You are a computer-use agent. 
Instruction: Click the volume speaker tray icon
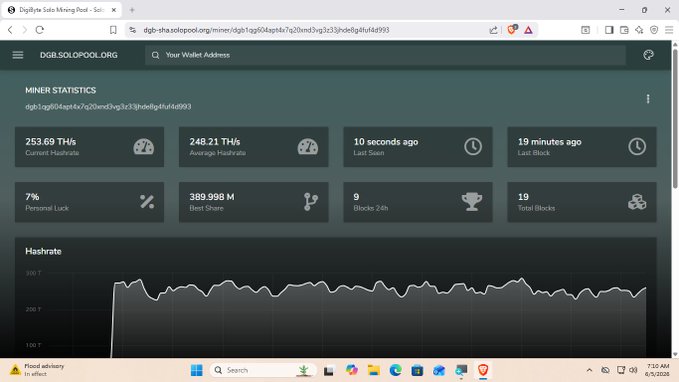(634, 370)
